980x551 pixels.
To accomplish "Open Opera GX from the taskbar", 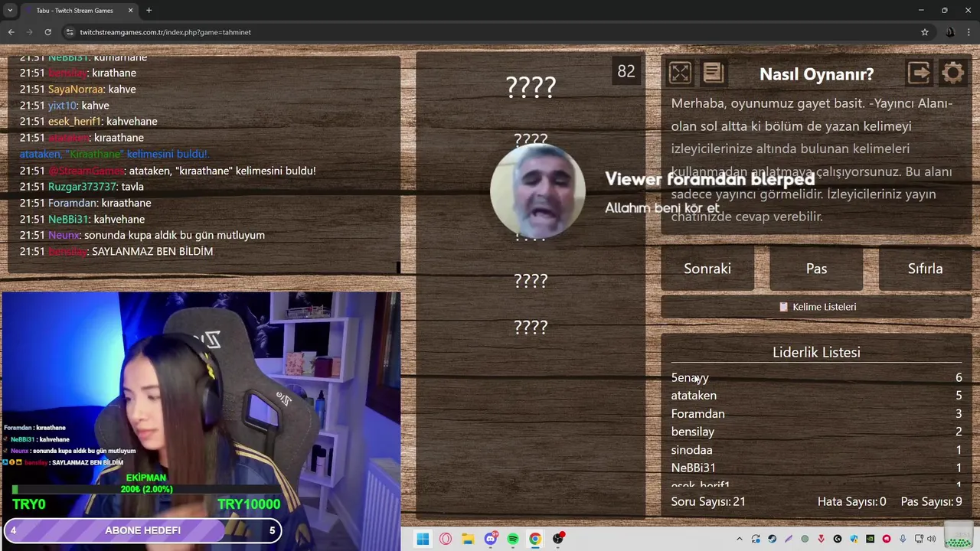I will click(x=446, y=539).
